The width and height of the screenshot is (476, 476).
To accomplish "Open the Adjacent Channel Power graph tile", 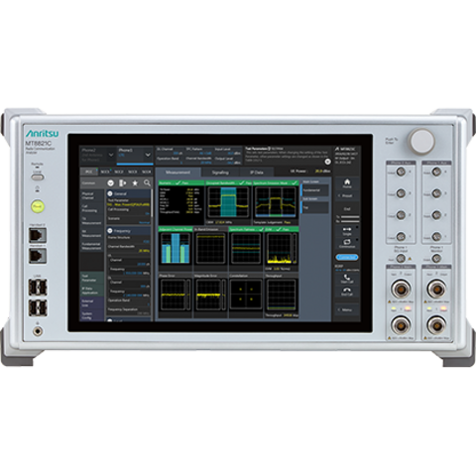I will (176, 249).
